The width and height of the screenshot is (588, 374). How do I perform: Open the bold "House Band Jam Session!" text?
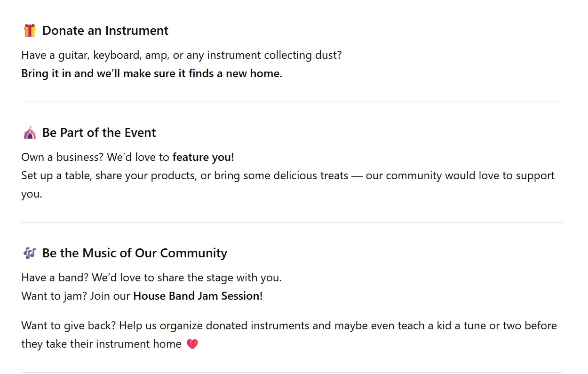198,296
